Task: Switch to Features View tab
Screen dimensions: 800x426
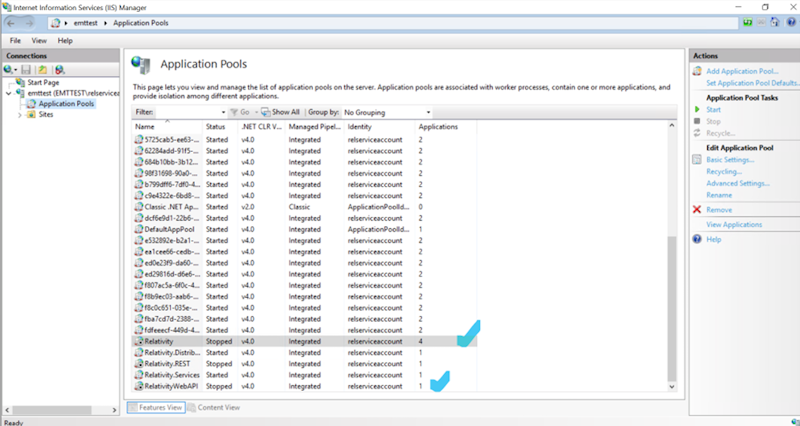Action: point(156,407)
